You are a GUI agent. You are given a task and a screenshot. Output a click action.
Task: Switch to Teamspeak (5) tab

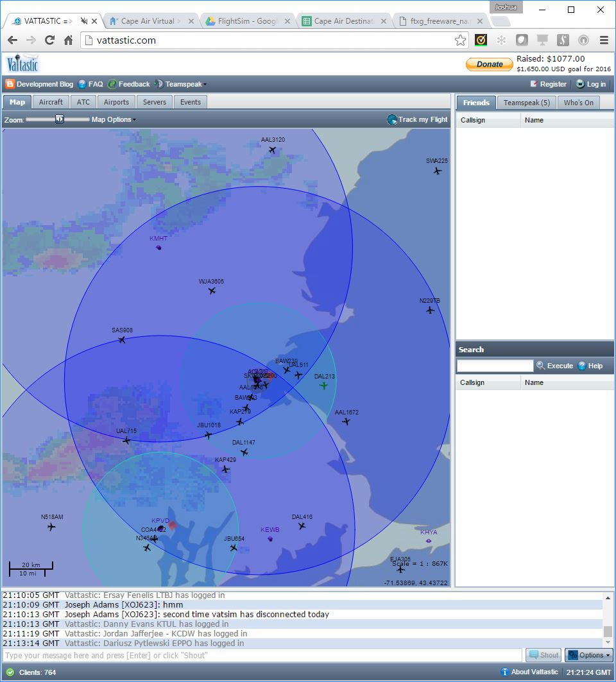point(527,103)
